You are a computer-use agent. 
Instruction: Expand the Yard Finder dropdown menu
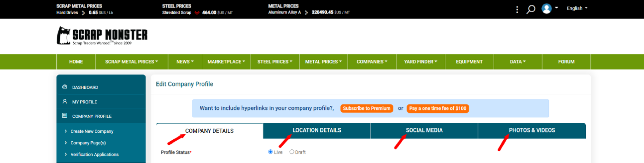click(420, 62)
